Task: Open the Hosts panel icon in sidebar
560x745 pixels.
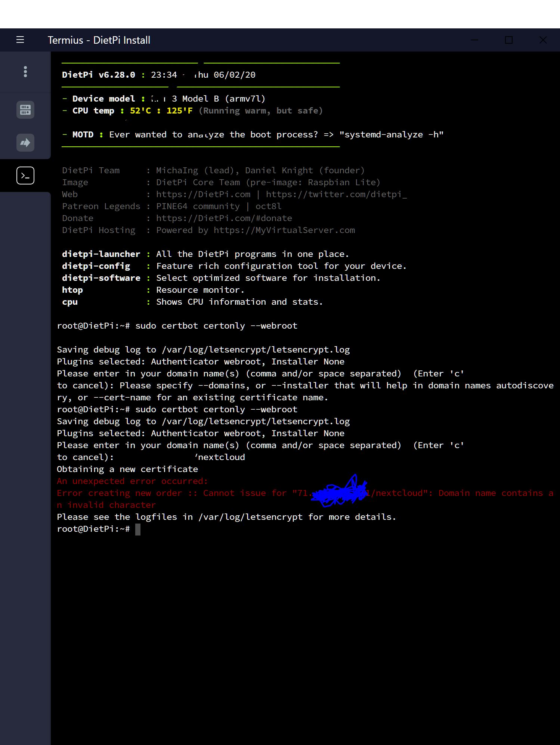Action: point(25,110)
